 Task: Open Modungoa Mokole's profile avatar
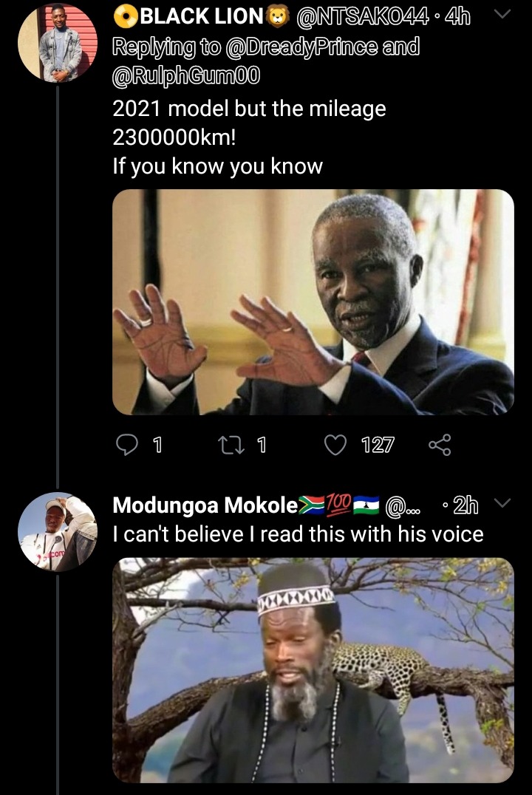[58, 532]
